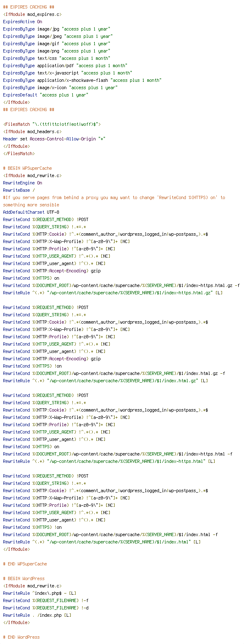Click the RewriteCond DOCUMENT_ROOT 'index-https.html.gz -f' line
The image size is (244, 644).
(x=121, y=285)
